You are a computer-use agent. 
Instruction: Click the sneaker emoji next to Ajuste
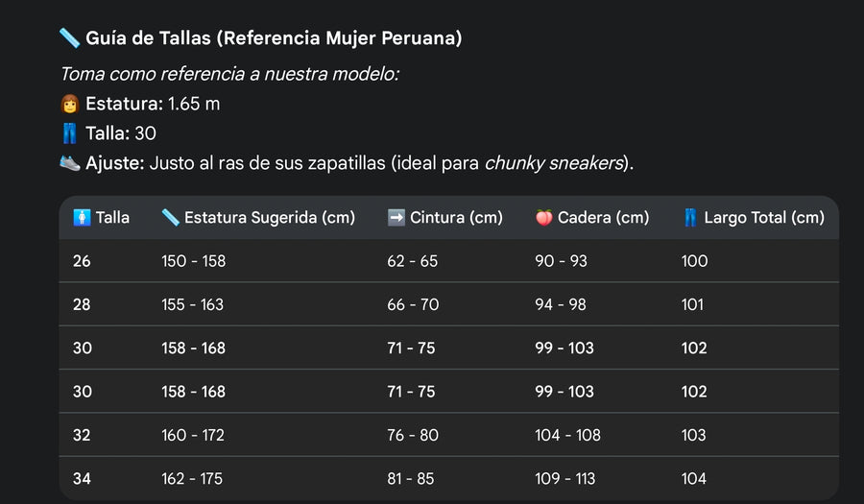click(69, 163)
